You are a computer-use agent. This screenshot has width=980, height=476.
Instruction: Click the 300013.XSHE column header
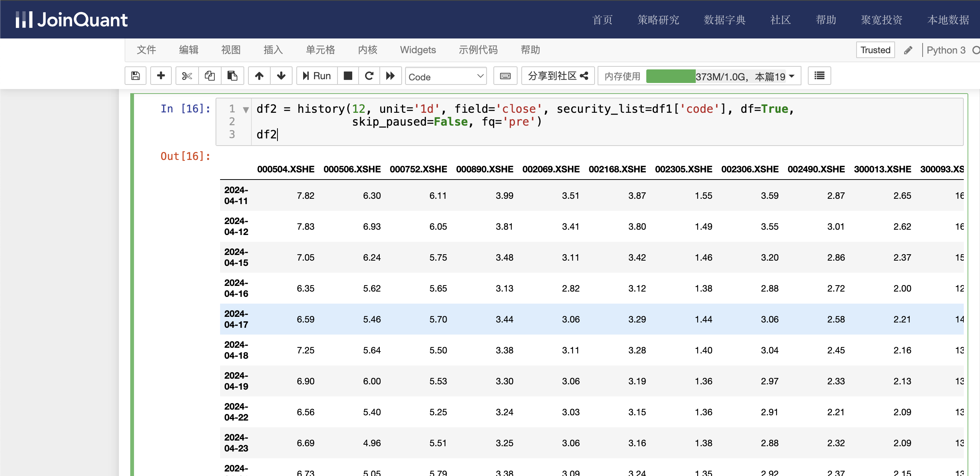(x=882, y=169)
